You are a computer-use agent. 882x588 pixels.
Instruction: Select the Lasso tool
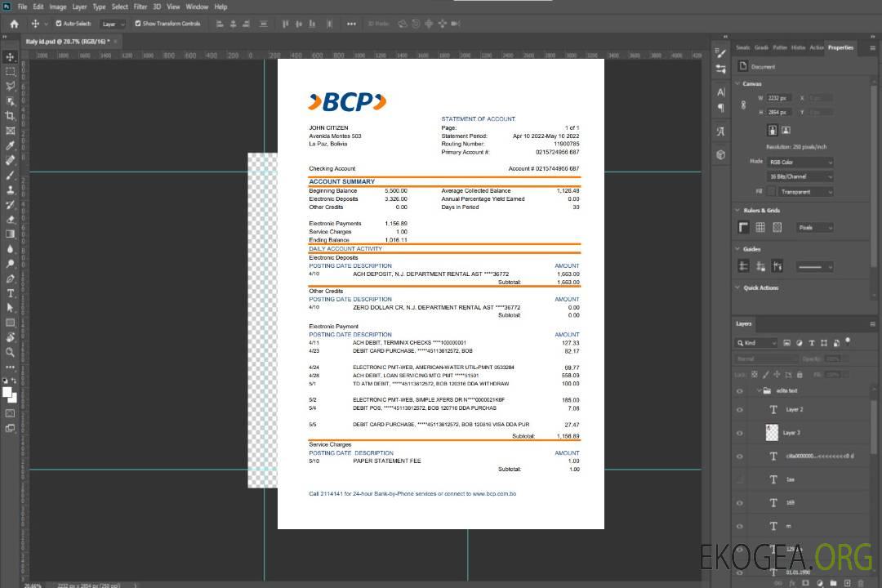coord(11,86)
